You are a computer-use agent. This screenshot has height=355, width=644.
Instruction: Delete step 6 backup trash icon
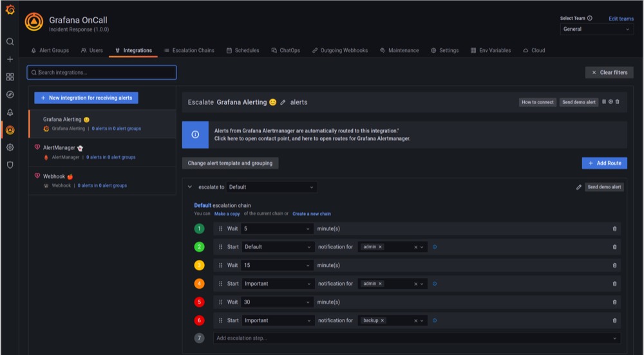615,320
